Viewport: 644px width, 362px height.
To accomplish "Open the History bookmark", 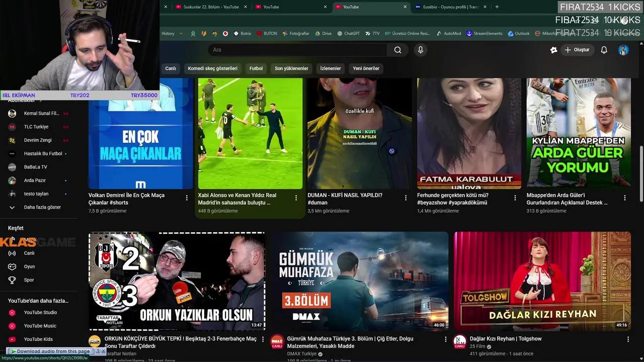I will coord(168,34).
